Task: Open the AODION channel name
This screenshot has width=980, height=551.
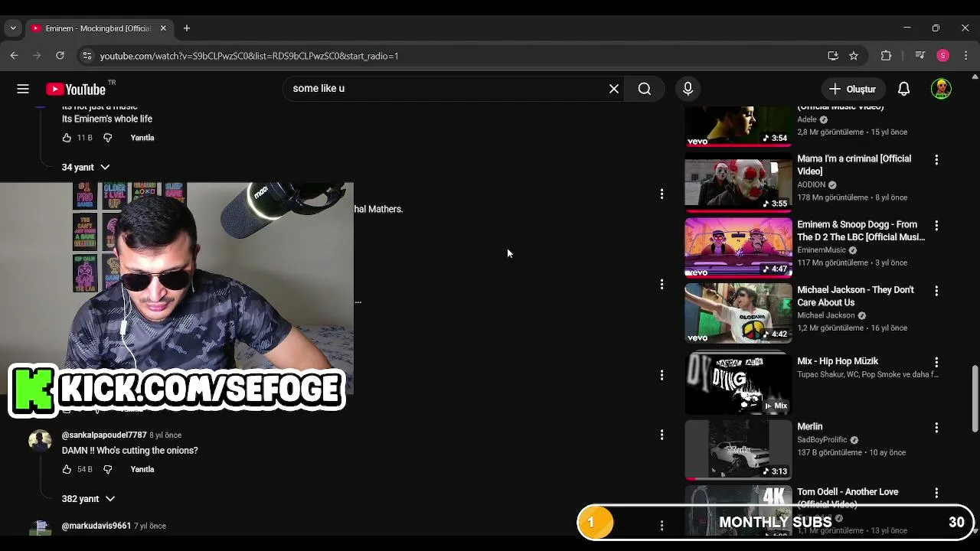Action: (x=811, y=184)
